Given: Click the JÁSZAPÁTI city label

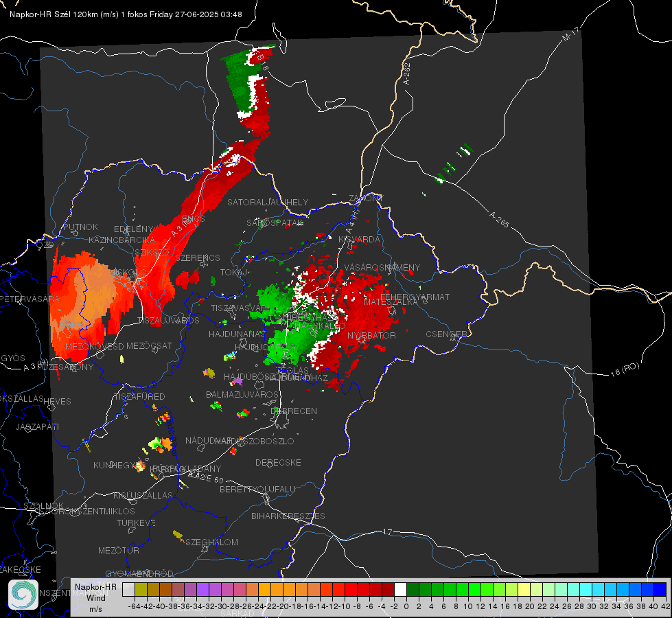Looking at the screenshot, I should 37,426.
